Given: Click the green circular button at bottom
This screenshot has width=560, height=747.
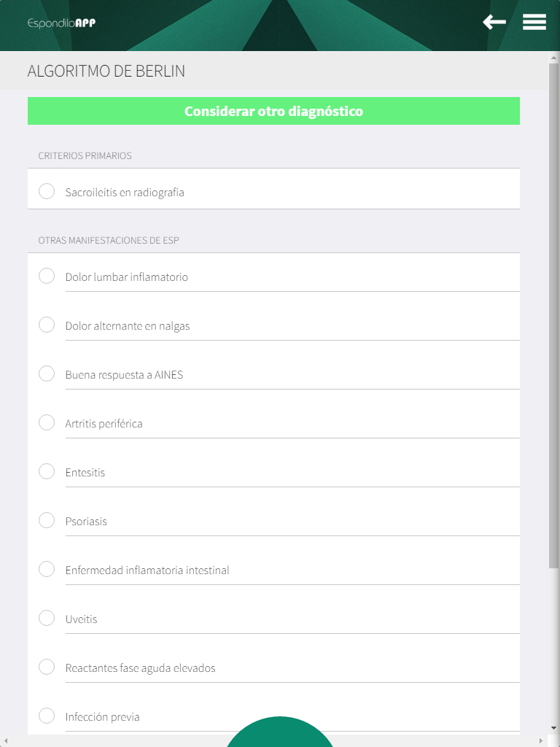Looking at the screenshot, I should 279,732.
